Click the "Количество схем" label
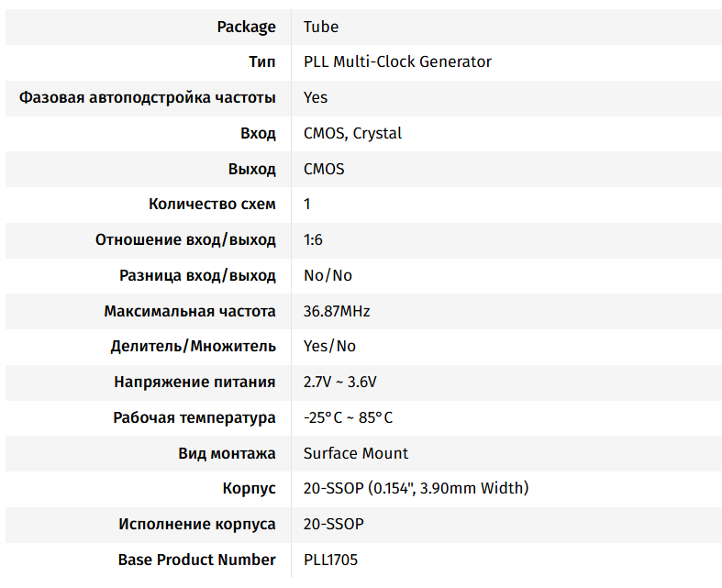Screen dimensions: 722x588 click(x=212, y=204)
